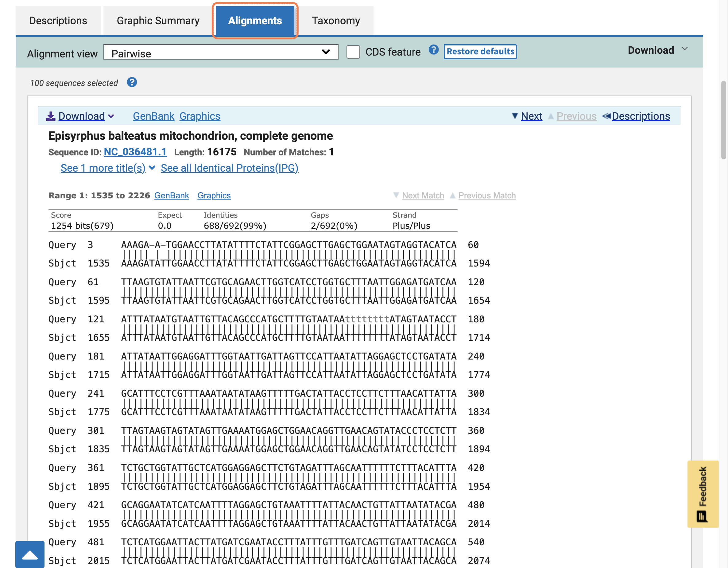Image resolution: width=728 pixels, height=568 pixels.
Task: Go back to Descriptions via link
Action: pos(641,116)
